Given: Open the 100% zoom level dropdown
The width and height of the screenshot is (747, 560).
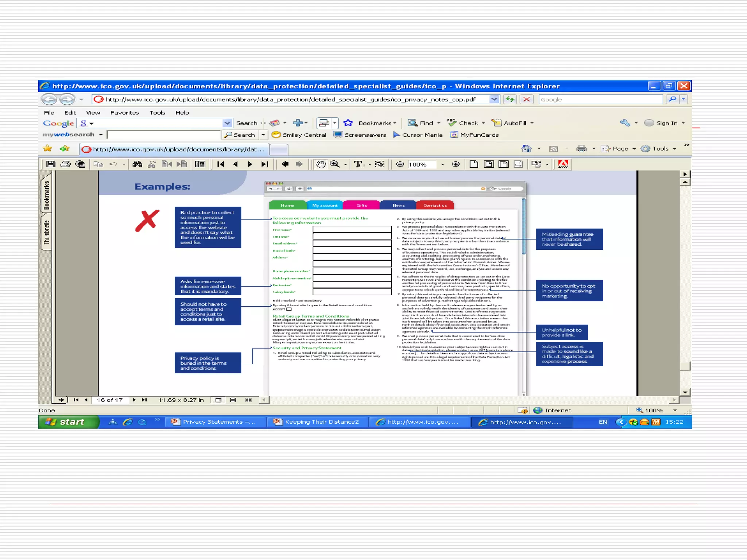Looking at the screenshot, I should (x=442, y=164).
